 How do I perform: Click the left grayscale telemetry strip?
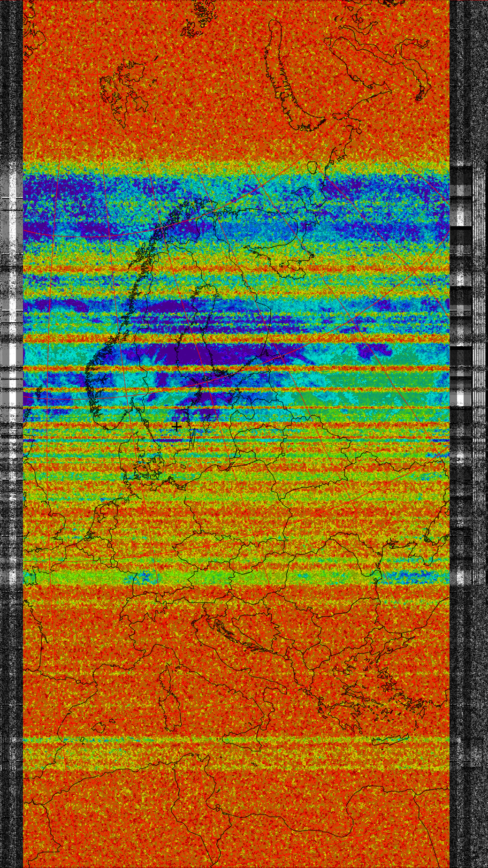click(x=11, y=422)
